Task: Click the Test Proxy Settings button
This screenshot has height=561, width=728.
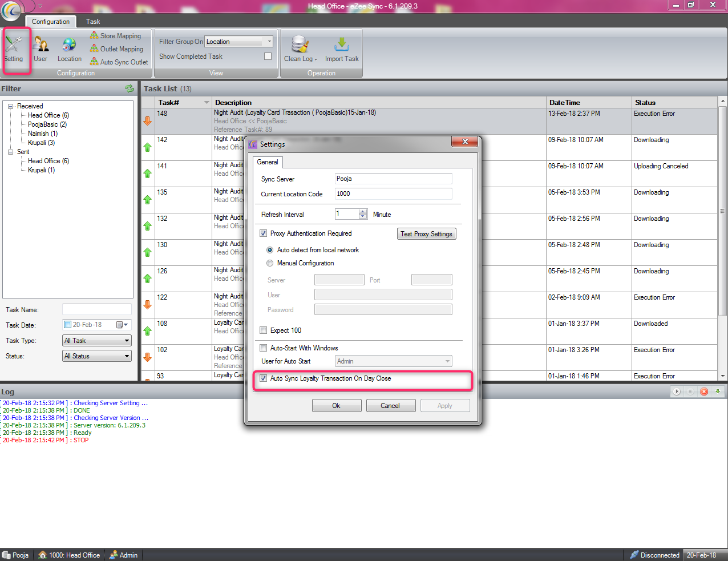Action: point(426,234)
